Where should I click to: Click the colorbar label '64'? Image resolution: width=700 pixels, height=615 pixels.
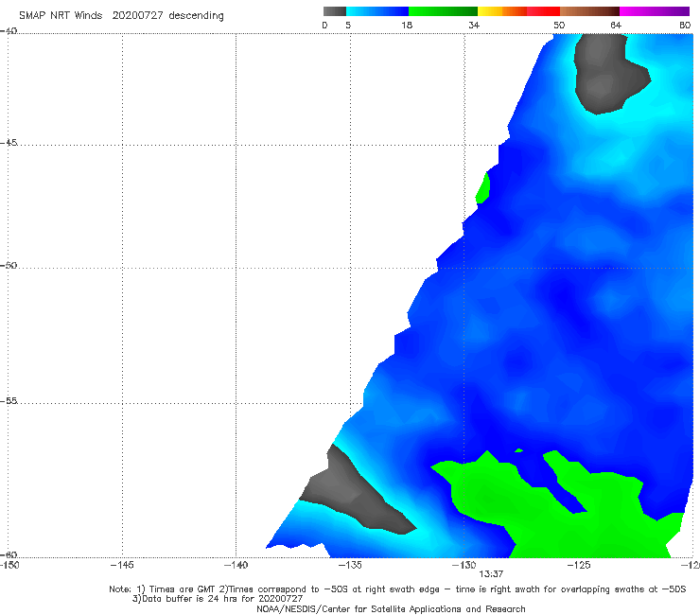[x=616, y=25]
